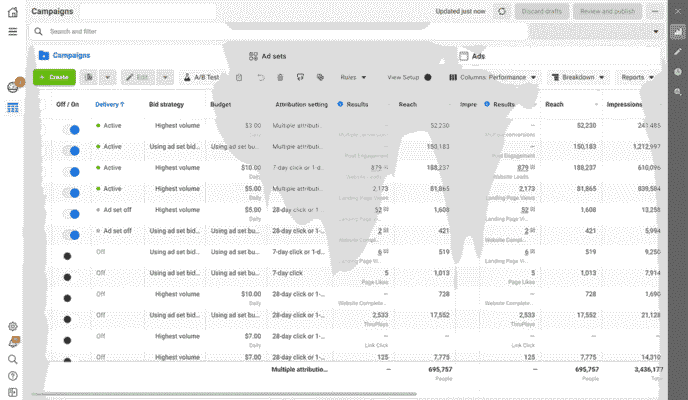Click the Search and filter field
This screenshot has height=400, width=688.
(300, 32)
